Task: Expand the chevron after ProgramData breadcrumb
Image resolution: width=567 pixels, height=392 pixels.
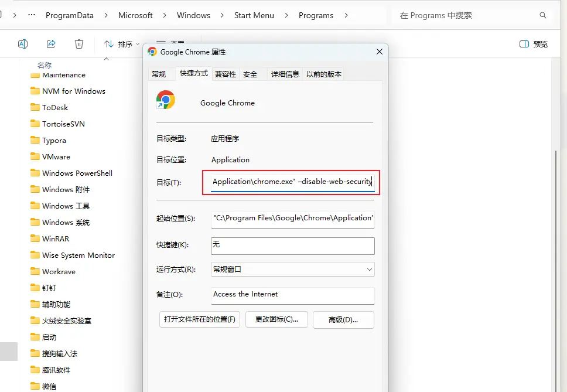Action: 106,15
